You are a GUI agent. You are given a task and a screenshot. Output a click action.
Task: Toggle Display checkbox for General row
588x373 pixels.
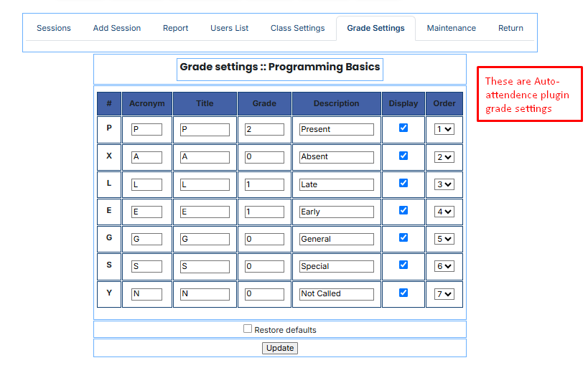click(403, 238)
